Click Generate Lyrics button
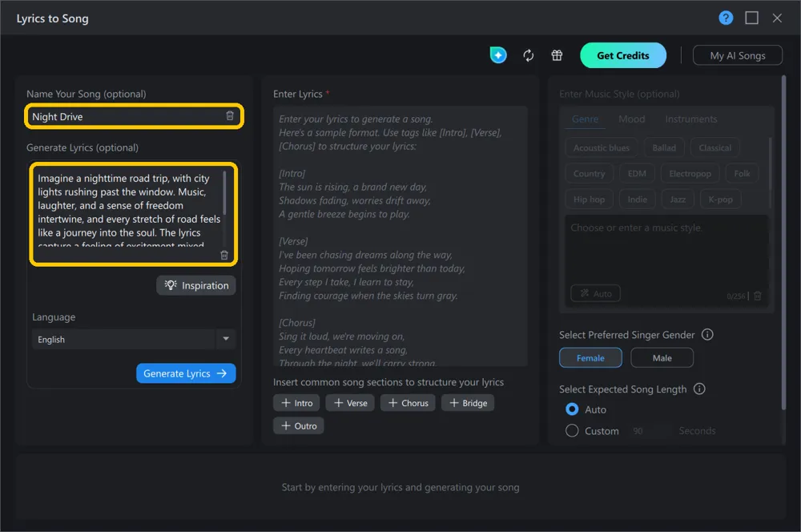 [186, 373]
